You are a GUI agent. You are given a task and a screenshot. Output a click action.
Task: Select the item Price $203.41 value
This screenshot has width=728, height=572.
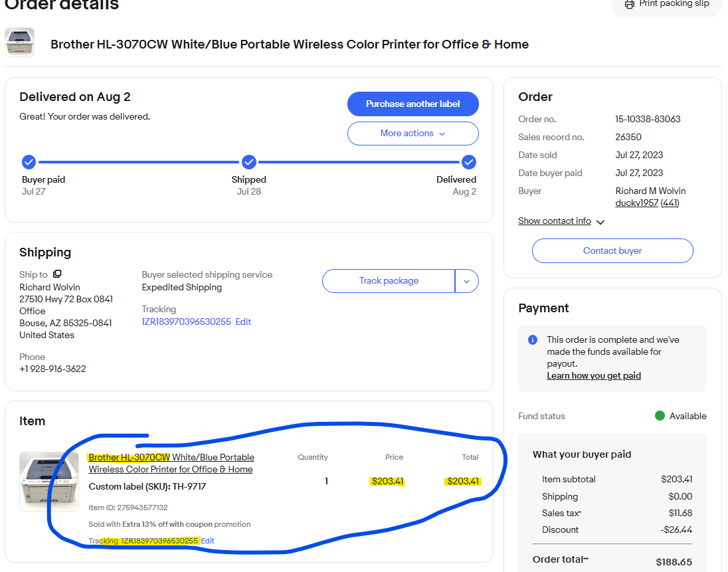coord(387,482)
